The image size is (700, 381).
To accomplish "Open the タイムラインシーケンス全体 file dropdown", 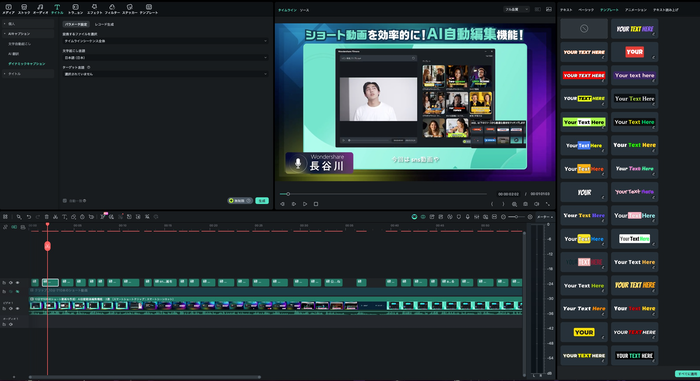I will click(x=165, y=41).
